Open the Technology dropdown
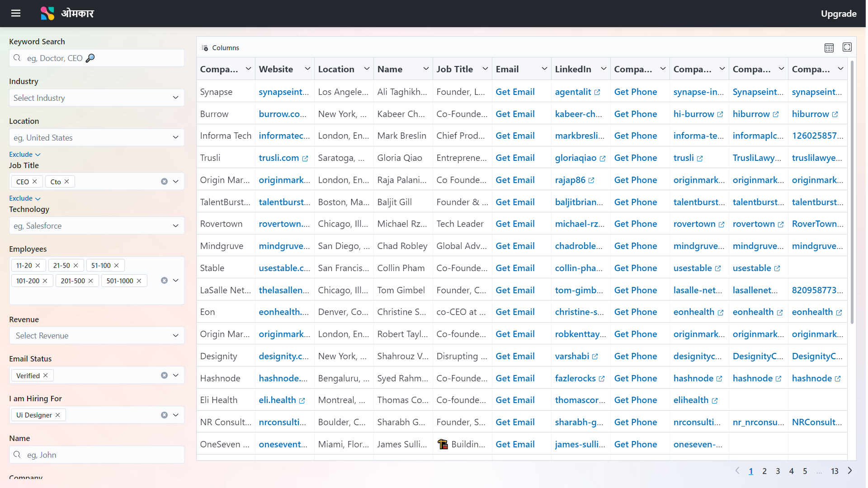 97,226
